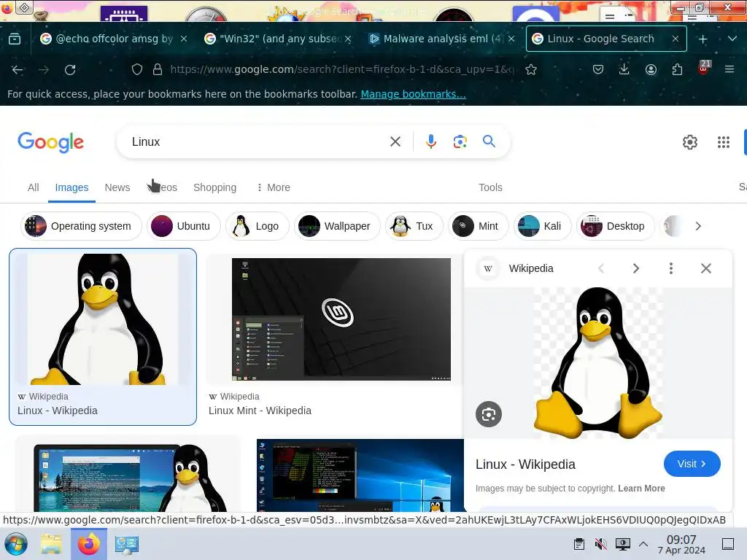Click the Linux search input field

point(258,142)
